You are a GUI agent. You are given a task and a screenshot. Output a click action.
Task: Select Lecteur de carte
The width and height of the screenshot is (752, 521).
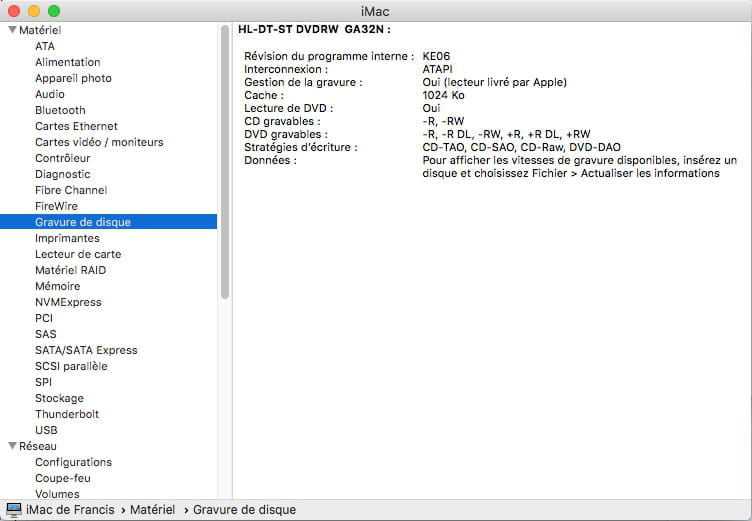(x=78, y=254)
